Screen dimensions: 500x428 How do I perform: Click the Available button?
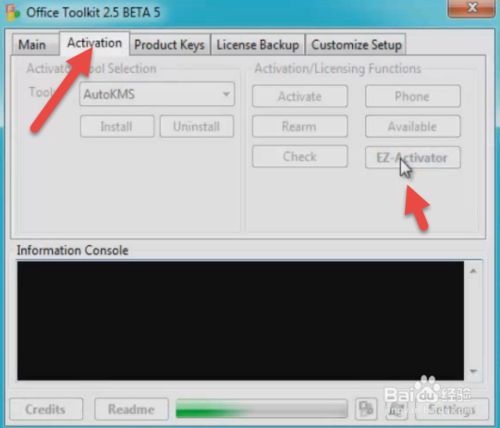pos(413,126)
